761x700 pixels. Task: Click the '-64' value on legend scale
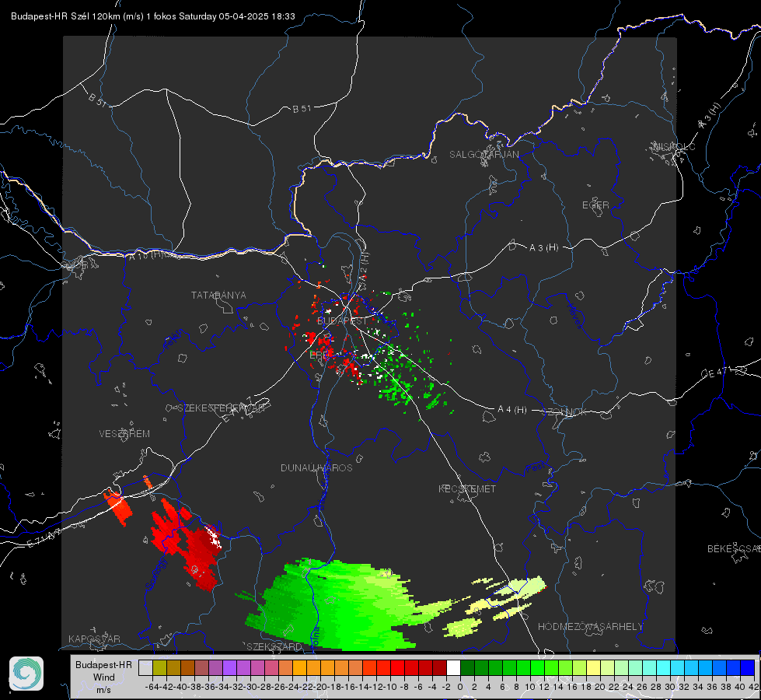(x=152, y=687)
